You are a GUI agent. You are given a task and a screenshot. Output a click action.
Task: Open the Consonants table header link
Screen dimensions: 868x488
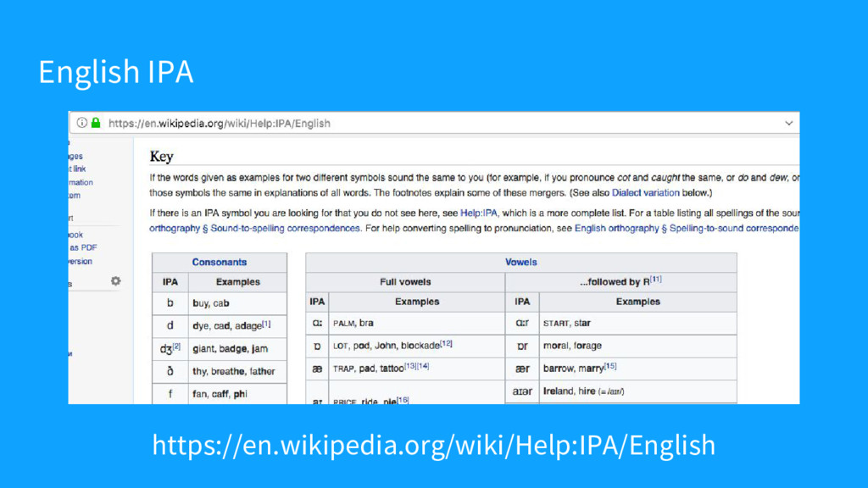click(220, 263)
